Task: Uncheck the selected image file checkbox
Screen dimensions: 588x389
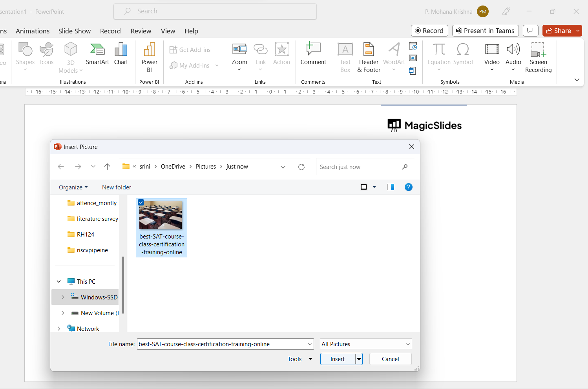Action: coord(141,203)
